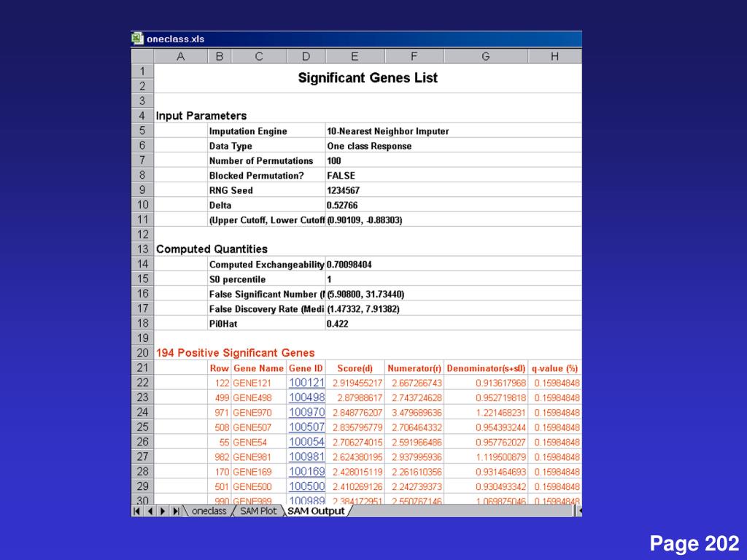Open gene ID link 100054
Screen dimensions: 747x560
307,441
